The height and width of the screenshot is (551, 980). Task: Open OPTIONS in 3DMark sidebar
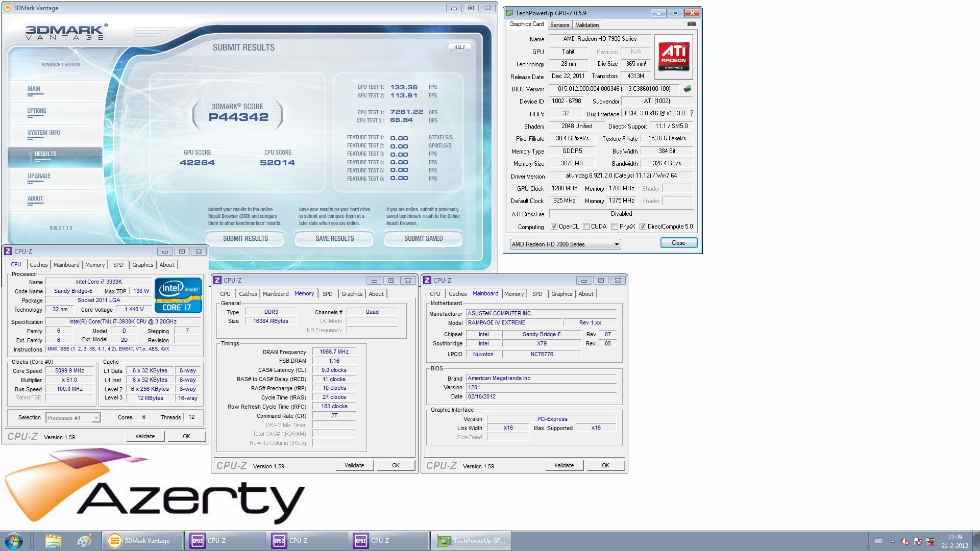[37, 111]
